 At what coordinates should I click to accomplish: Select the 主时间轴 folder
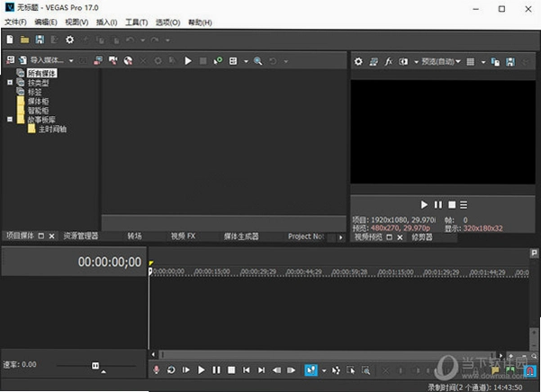(x=52, y=129)
